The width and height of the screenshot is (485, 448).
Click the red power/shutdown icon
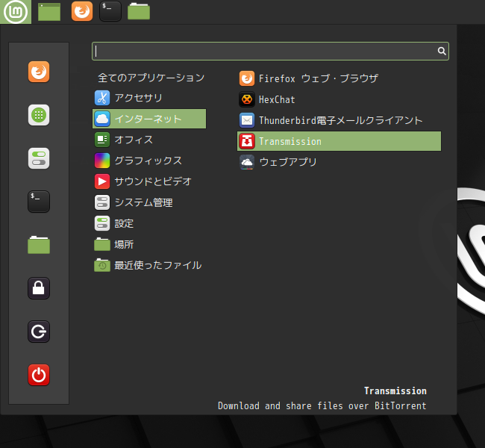coord(39,375)
